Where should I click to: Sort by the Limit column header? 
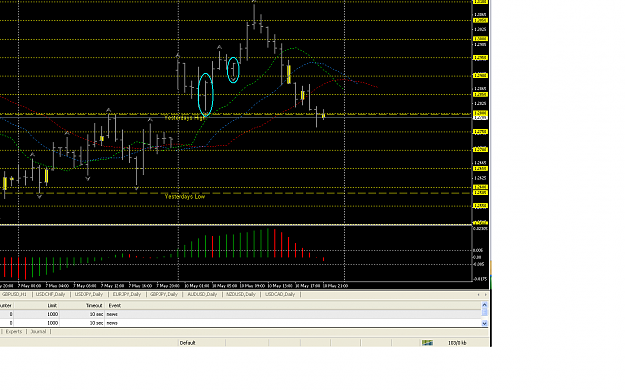click(x=52, y=305)
